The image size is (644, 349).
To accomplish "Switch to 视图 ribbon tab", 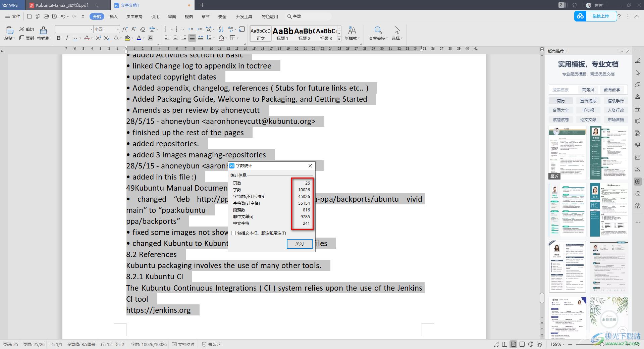I will pos(189,16).
